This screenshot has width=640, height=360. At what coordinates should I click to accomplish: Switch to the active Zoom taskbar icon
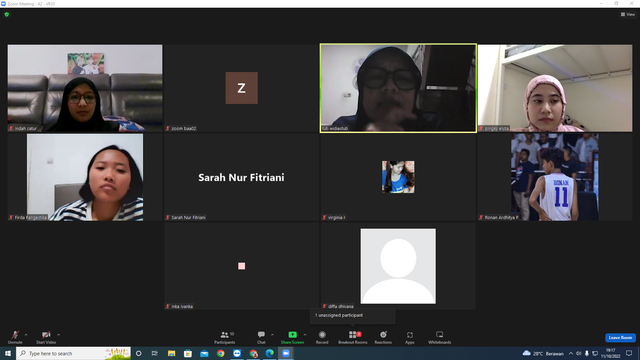[286, 353]
